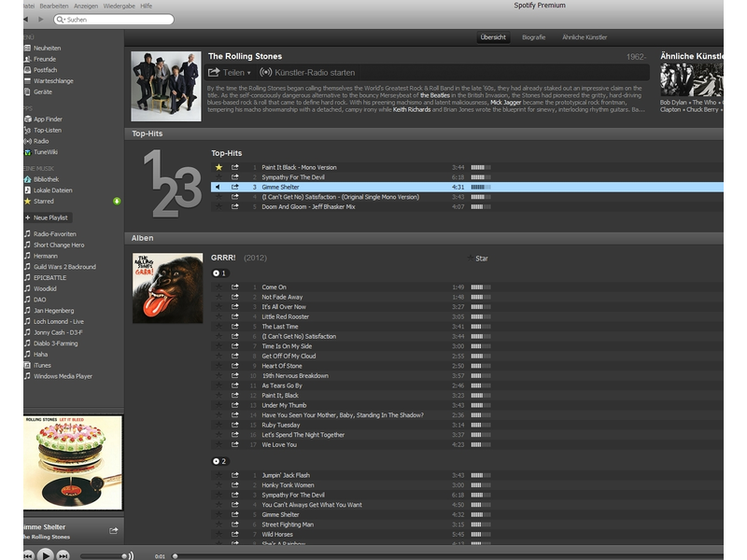This screenshot has height=560, width=747.
Task: Open Lokale Dateien in the sidebar
Action: [53, 190]
